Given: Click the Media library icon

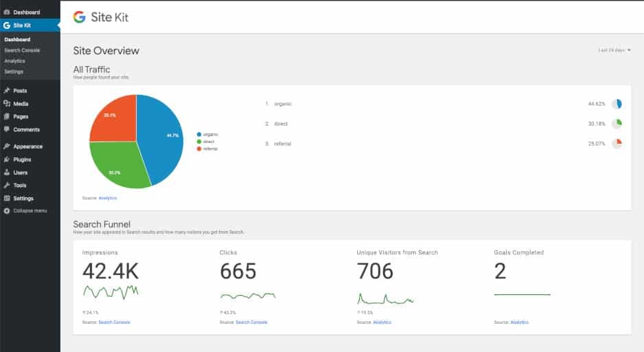Looking at the screenshot, I should (7, 104).
